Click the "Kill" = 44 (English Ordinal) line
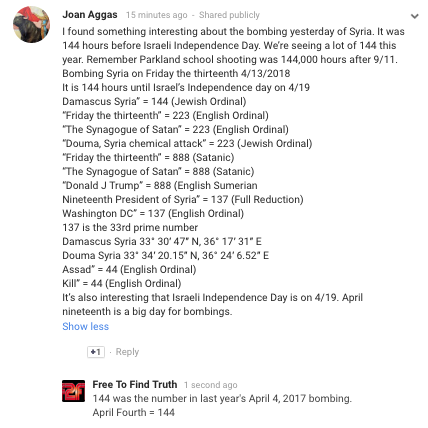This screenshot has width=428, height=428. (x=122, y=283)
